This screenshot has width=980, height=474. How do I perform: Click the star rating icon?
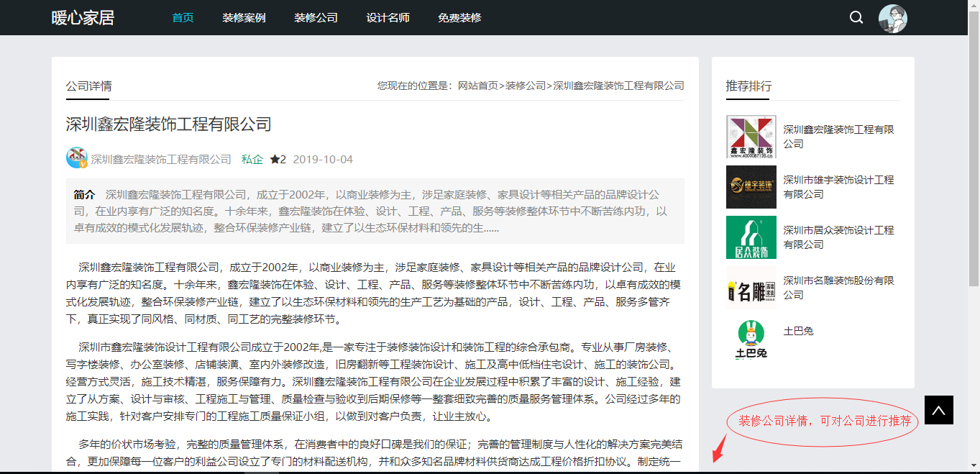pos(275,159)
